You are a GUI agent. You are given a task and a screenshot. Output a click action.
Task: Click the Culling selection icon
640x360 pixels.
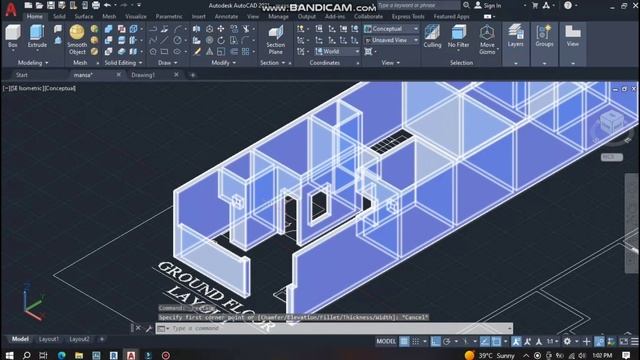(432, 36)
